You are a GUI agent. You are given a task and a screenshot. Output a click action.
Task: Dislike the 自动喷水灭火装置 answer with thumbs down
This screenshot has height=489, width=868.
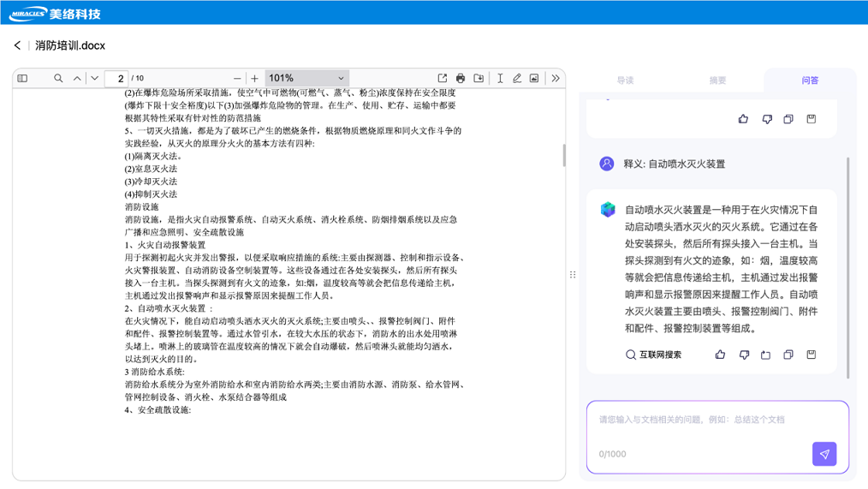(744, 355)
